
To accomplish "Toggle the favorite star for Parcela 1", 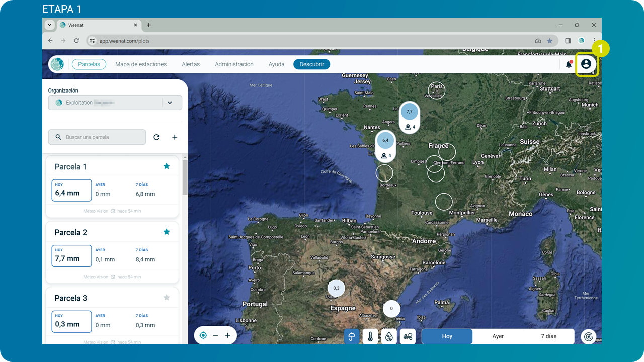I will pyautogui.click(x=167, y=166).
